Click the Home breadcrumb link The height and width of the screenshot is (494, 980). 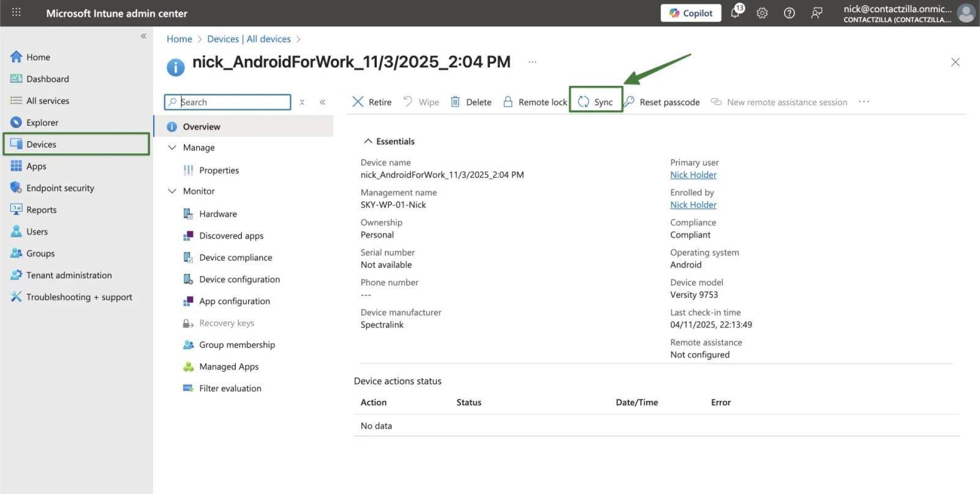click(x=179, y=39)
